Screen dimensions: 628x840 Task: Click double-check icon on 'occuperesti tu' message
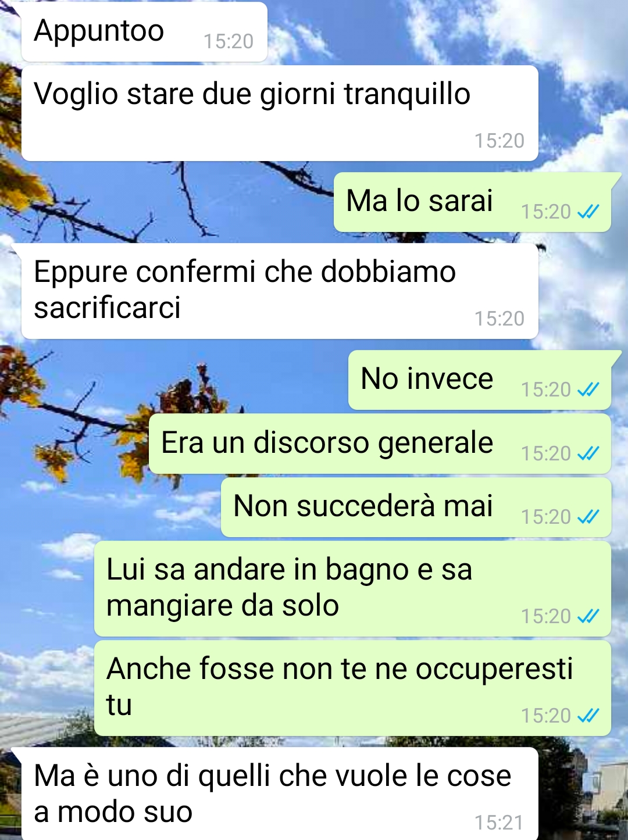[x=588, y=716]
